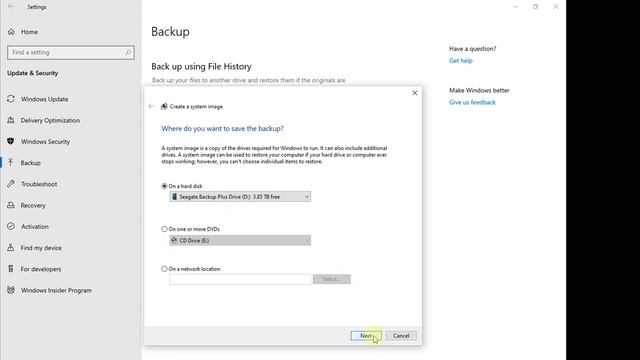The width and height of the screenshot is (640, 360).
Task: Maximize or restore the Settings window
Action: pos(536,7)
